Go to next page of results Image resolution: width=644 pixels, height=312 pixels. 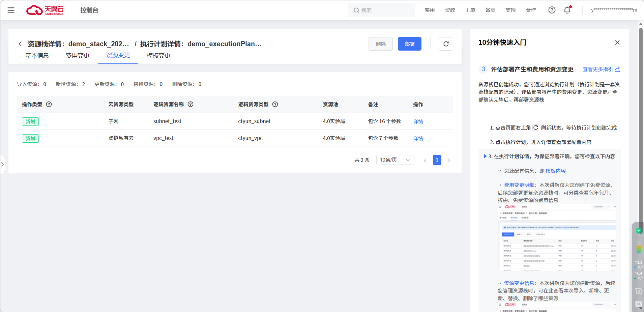pyautogui.click(x=449, y=160)
